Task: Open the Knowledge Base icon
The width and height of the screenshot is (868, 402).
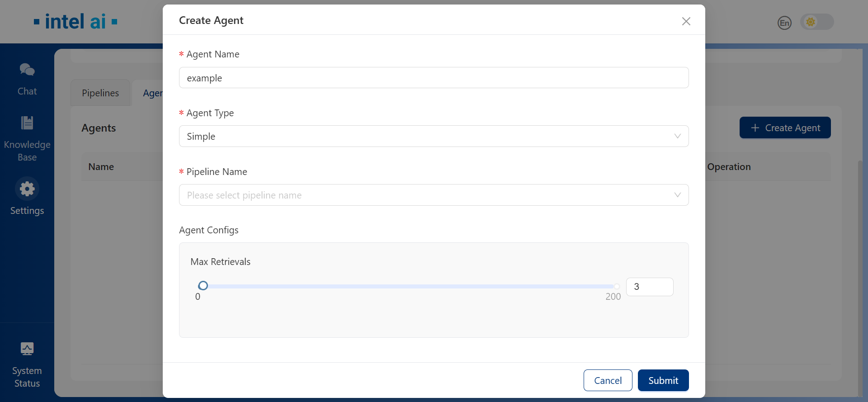Action: tap(27, 123)
